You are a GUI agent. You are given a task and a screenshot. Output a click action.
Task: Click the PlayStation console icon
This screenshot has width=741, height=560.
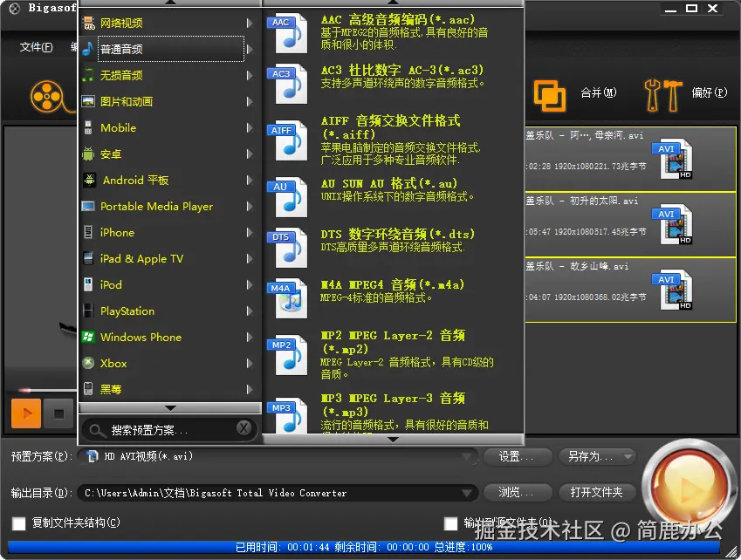point(88,311)
